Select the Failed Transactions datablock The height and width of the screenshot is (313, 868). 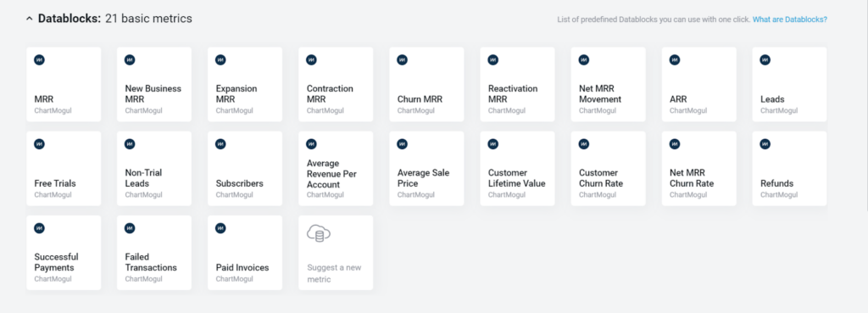154,253
